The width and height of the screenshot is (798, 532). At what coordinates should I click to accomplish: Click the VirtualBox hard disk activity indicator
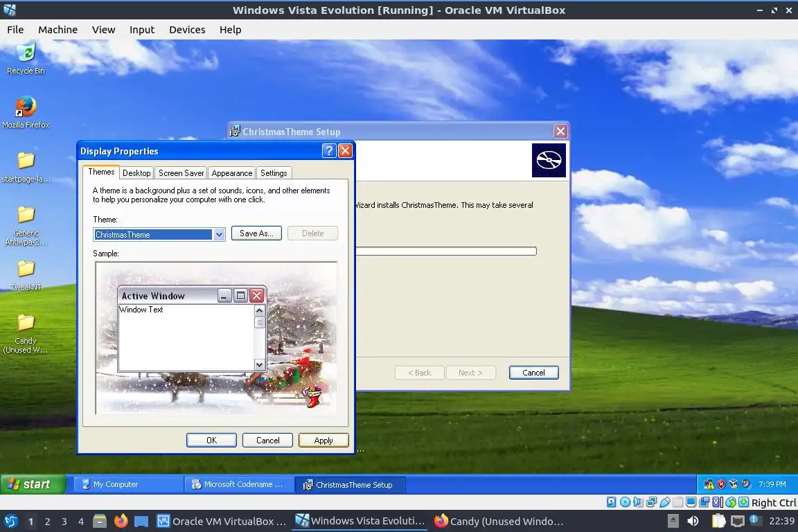[611, 502]
